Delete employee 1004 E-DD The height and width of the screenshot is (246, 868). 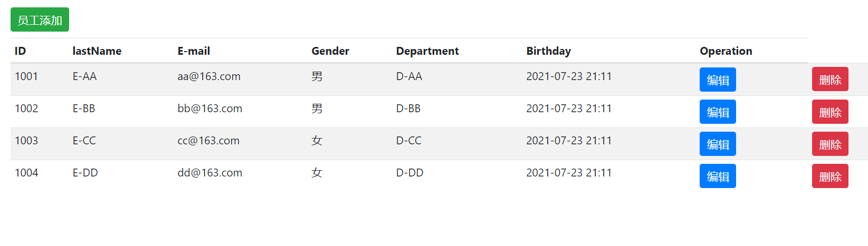[x=830, y=176]
